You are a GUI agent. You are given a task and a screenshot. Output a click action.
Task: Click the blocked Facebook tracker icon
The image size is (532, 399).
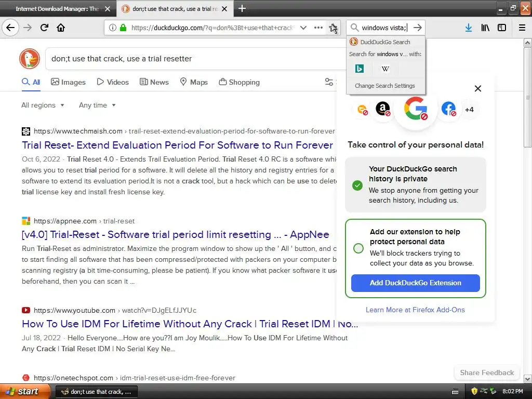[x=448, y=109]
